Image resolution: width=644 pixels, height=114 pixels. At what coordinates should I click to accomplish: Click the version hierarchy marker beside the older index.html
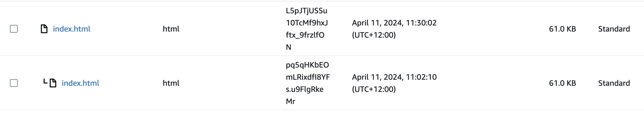coord(45,82)
